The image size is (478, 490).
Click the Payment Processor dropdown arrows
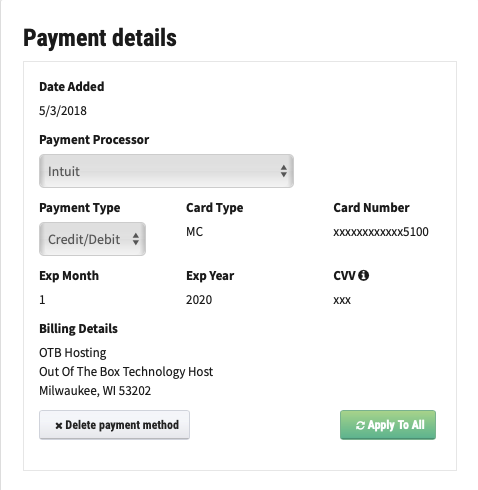click(284, 171)
